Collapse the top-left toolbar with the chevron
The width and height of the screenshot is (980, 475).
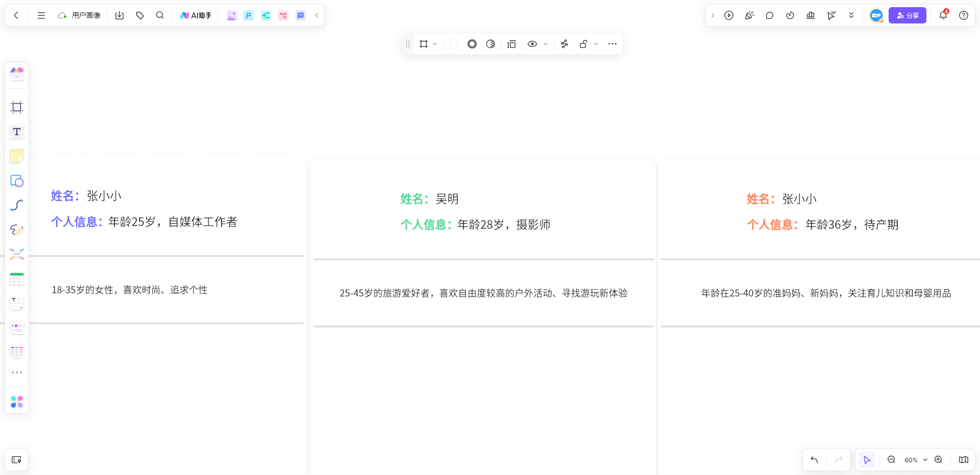[x=316, y=15]
